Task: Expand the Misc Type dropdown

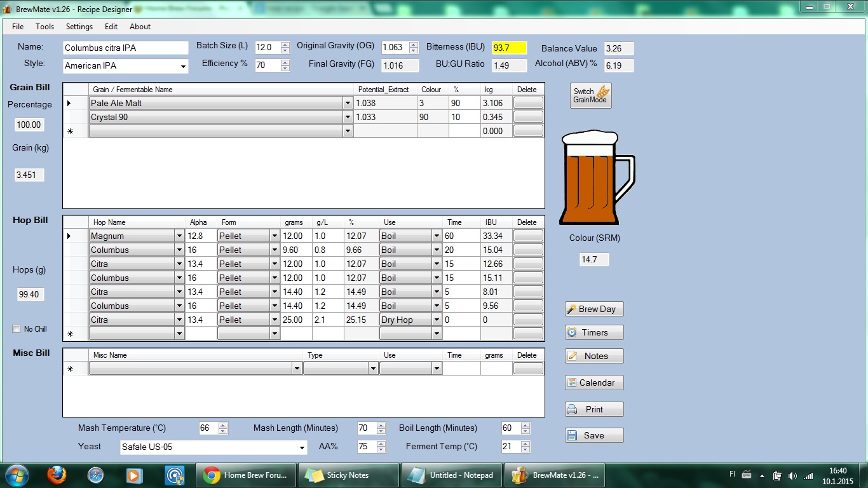Action: (x=373, y=369)
